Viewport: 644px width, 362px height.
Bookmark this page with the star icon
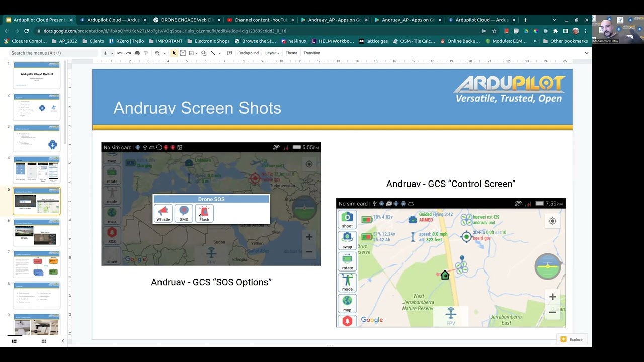click(x=494, y=31)
